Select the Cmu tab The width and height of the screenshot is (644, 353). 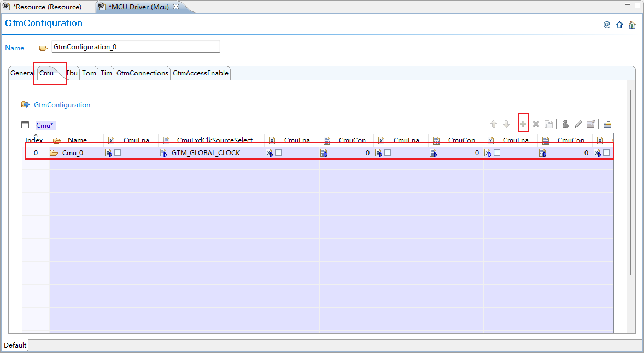tap(46, 73)
